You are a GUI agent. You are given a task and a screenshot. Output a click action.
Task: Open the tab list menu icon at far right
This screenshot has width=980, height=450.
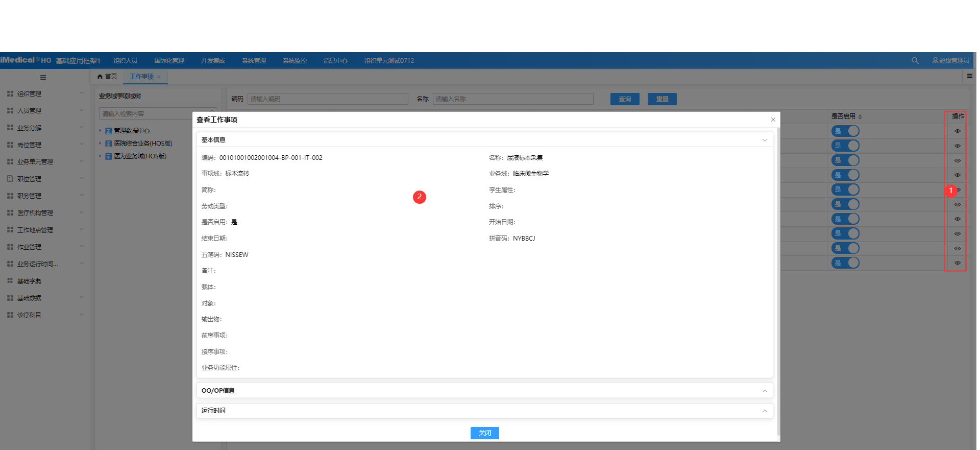(x=970, y=76)
